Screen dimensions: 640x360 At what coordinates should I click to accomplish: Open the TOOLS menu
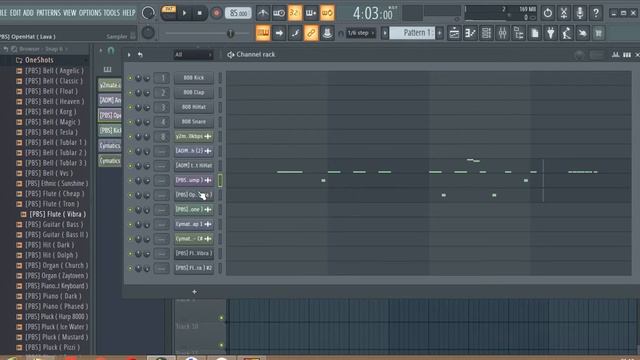[112, 13]
